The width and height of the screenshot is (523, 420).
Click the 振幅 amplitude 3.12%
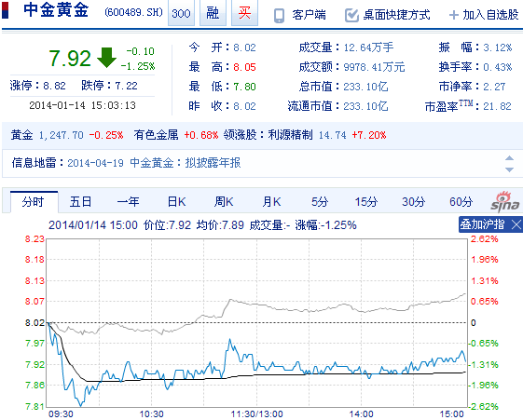(497, 47)
